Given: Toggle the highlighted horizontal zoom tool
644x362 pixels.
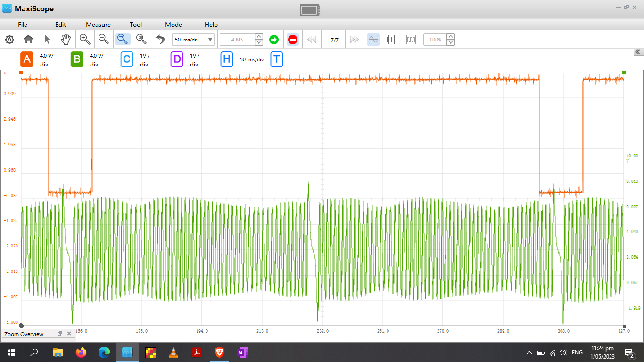Looking at the screenshot, I should [123, 40].
